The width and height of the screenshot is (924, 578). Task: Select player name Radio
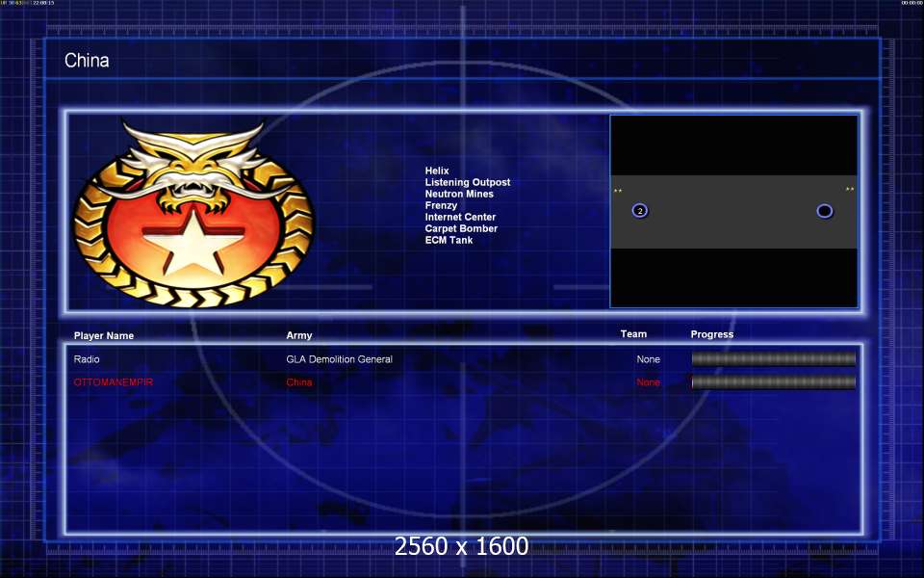[x=87, y=359]
